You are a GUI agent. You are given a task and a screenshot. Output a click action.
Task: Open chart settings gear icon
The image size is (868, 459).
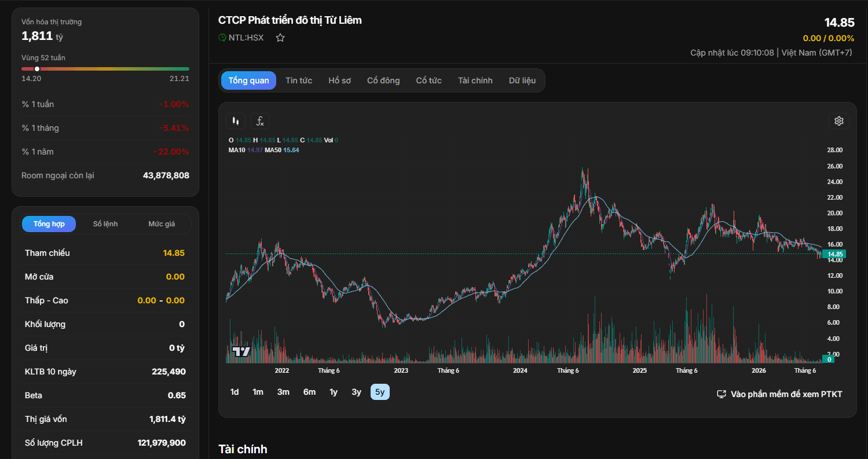tap(839, 121)
